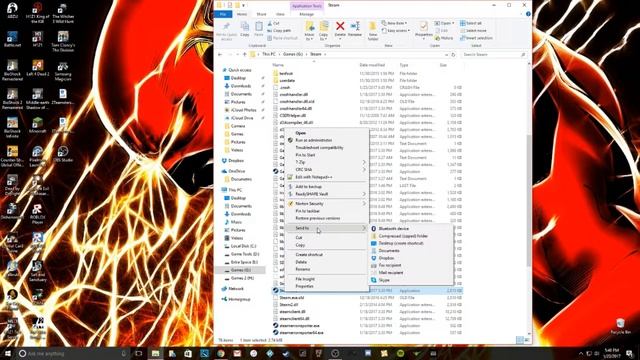
Task: Click Cut in the ribbon Clipboard group
Action: click(x=273, y=23)
